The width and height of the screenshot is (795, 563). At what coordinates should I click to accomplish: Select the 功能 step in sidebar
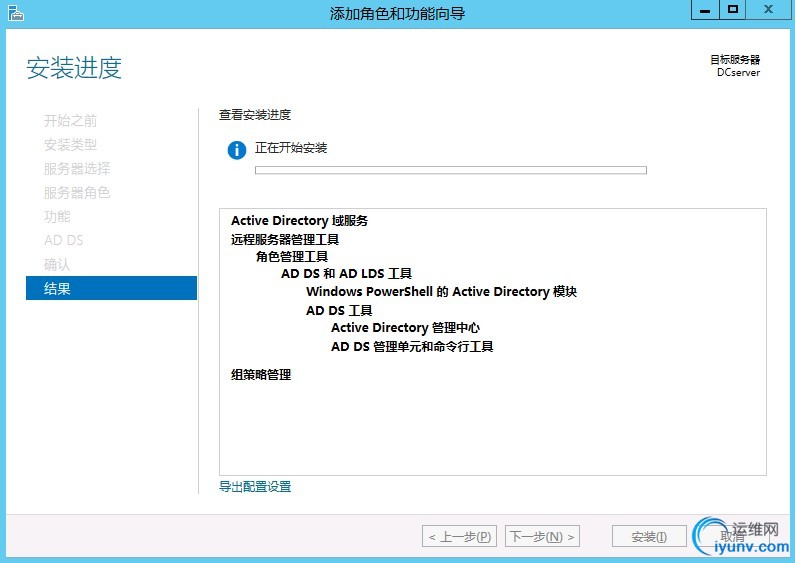coord(57,217)
